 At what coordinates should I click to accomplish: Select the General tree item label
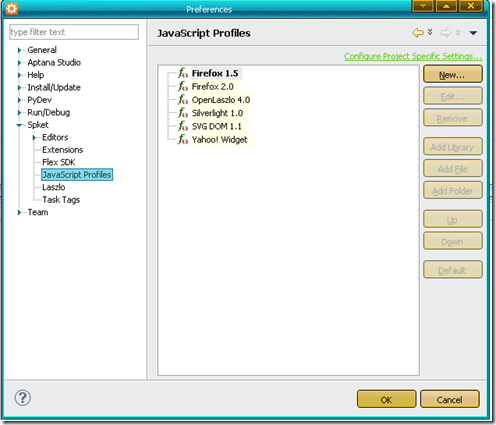click(42, 50)
